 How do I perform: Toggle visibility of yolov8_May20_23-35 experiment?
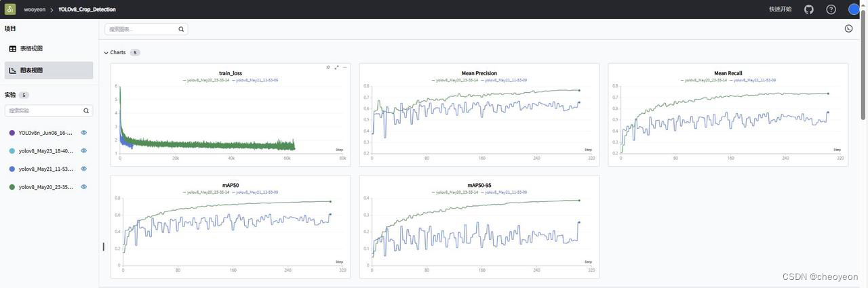click(84, 186)
